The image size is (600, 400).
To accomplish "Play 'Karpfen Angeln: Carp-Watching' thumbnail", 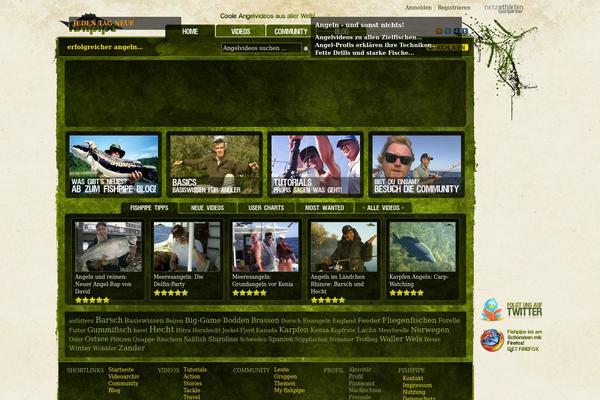I will (422, 247).
